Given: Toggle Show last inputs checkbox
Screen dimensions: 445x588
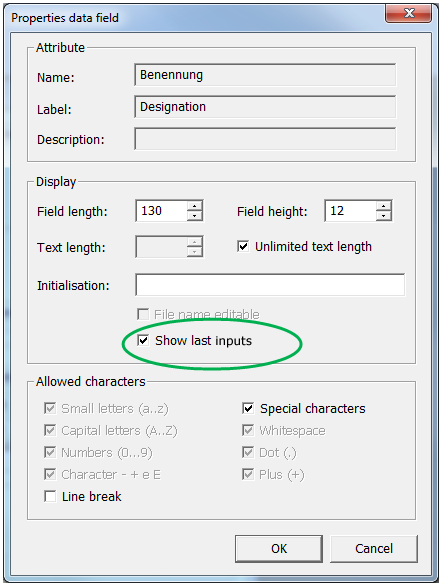Looking at the screenshot, I should (143, 340).
